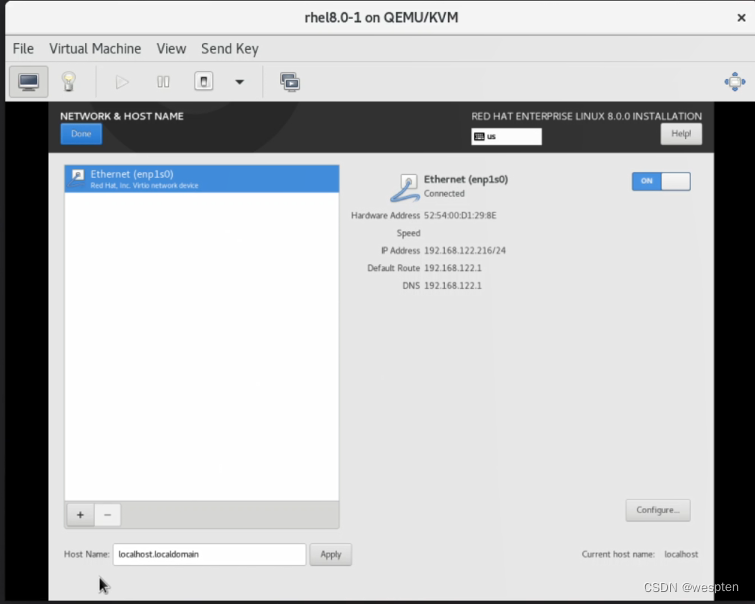
Task: Apply the host name
Action: pos(331,554)
